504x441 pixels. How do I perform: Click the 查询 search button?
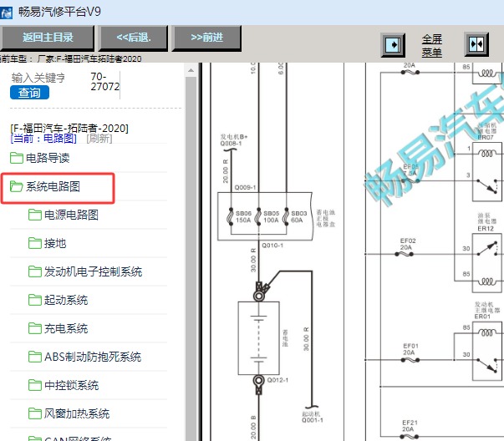click(29, 93)
